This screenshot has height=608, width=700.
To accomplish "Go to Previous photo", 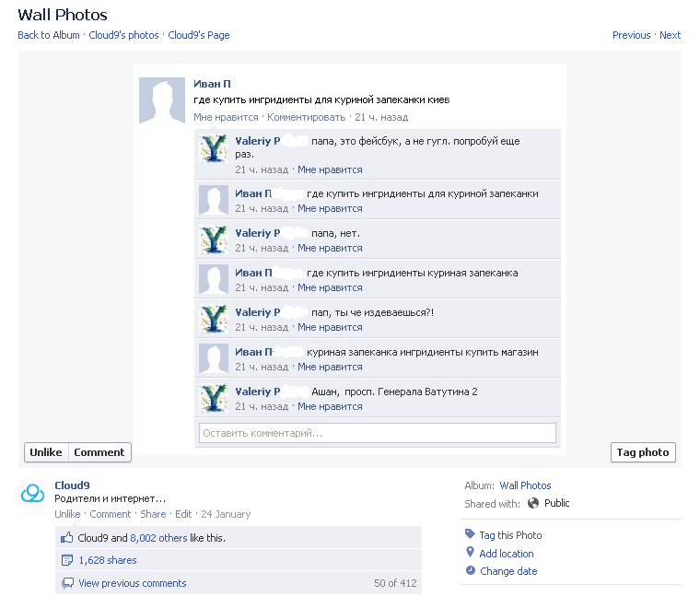I will [x=631, y=35].
